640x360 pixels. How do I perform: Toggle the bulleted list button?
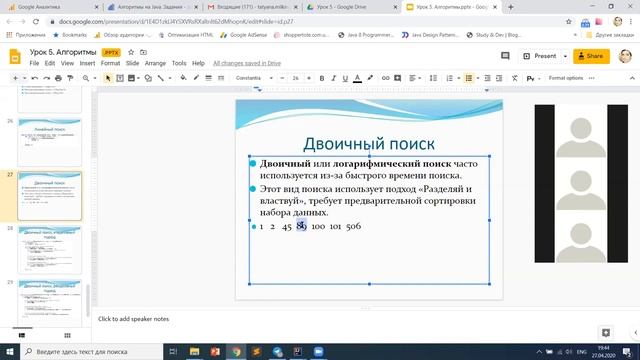(x=469, y=78)
